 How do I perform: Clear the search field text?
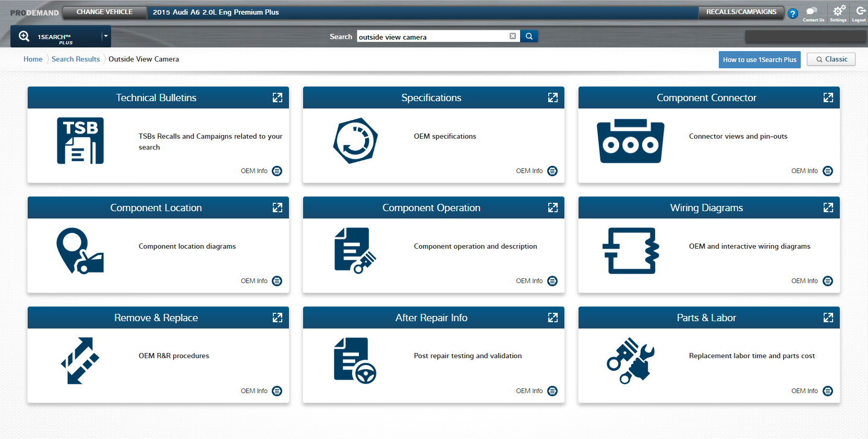pyautogui.click(x=513, y=36)
